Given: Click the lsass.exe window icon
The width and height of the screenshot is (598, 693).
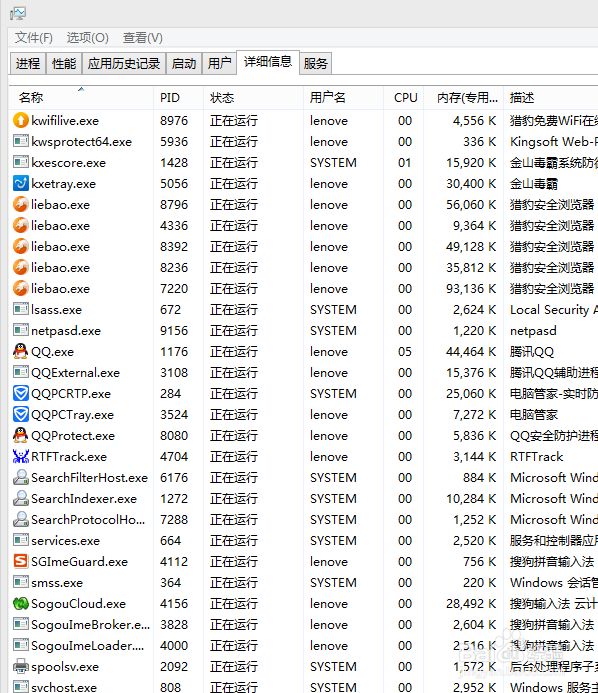Looking at the screenshot, I should point(21,309).
